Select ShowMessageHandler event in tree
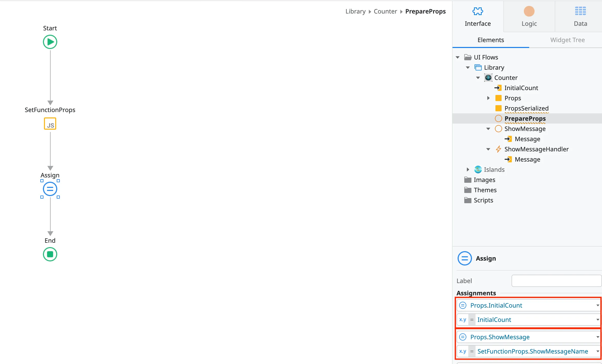This screenshot has height=364, width=602. [536, 149]
